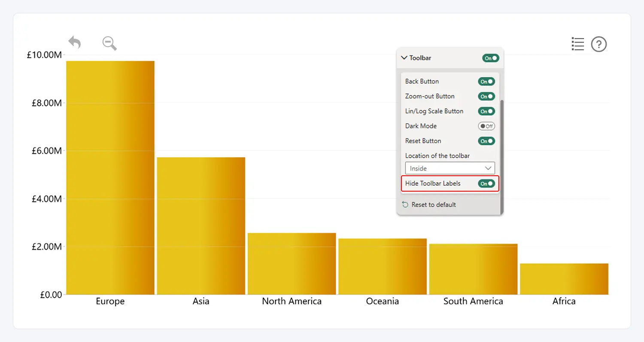Click the Africa bar in chart
This screenshot has width=644, height=342.
(x=564, y=279)
